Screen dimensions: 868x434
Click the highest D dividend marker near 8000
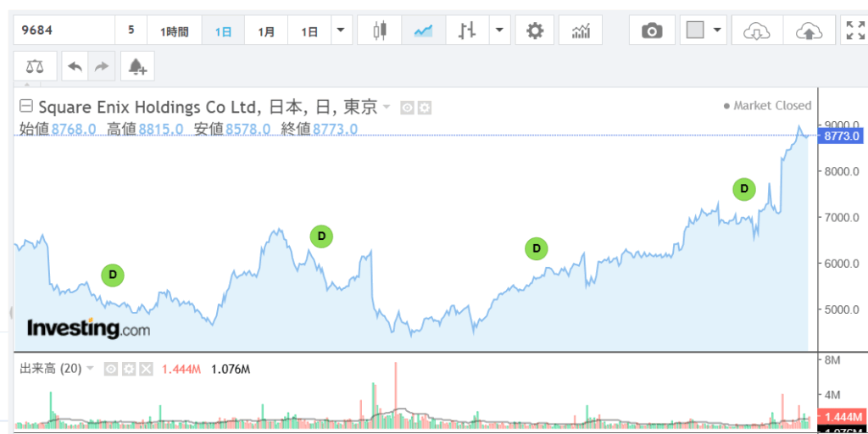point(744,189)
